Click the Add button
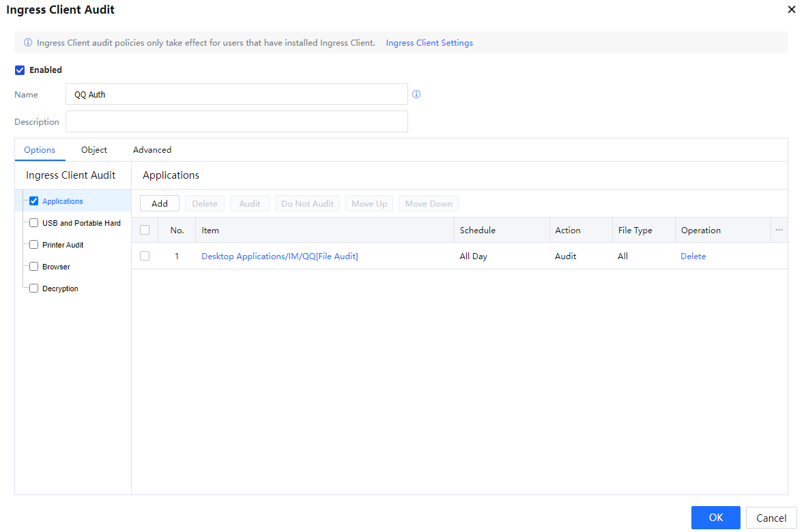The height and width of the screenshot is (532, 804). pyautogui.click(x=160, y=204)
